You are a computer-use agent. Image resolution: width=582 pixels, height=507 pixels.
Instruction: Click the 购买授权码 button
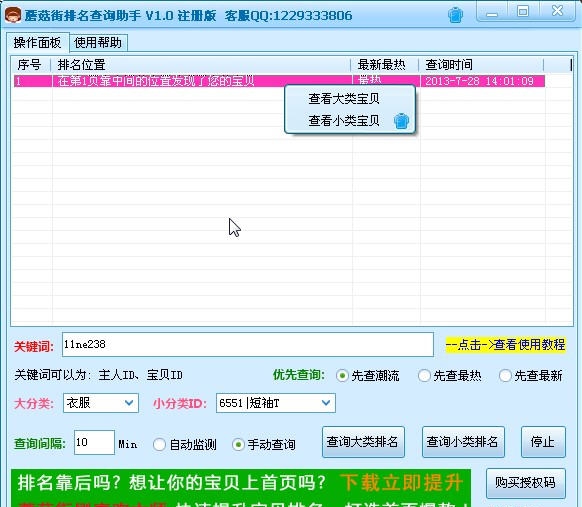click(x=526, y=483)
